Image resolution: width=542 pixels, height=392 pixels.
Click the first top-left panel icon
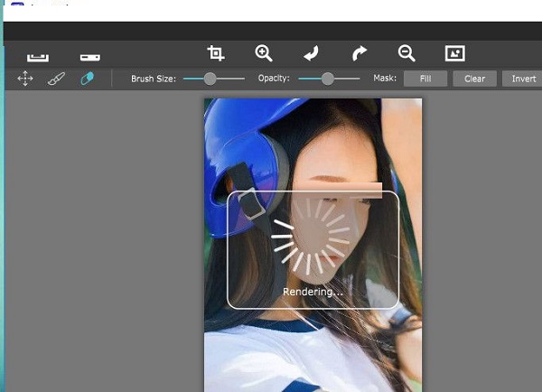pyautogui.click(x=38, y=57)
